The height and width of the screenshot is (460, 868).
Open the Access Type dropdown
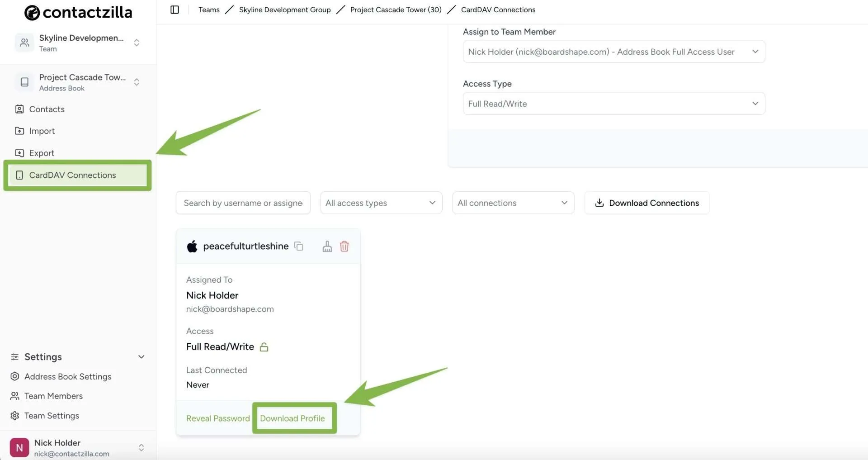pyautogui.click(x=614, y=104)
